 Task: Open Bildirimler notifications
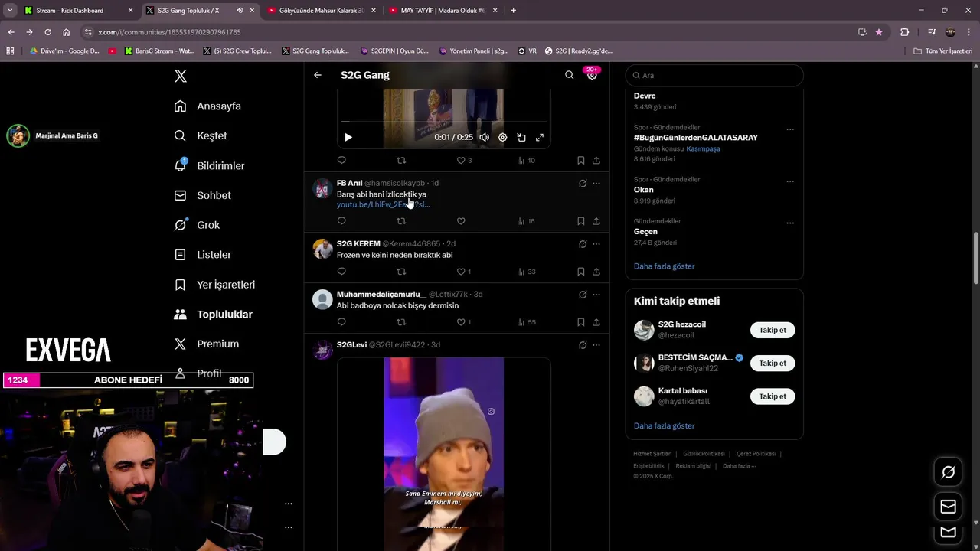209,165
